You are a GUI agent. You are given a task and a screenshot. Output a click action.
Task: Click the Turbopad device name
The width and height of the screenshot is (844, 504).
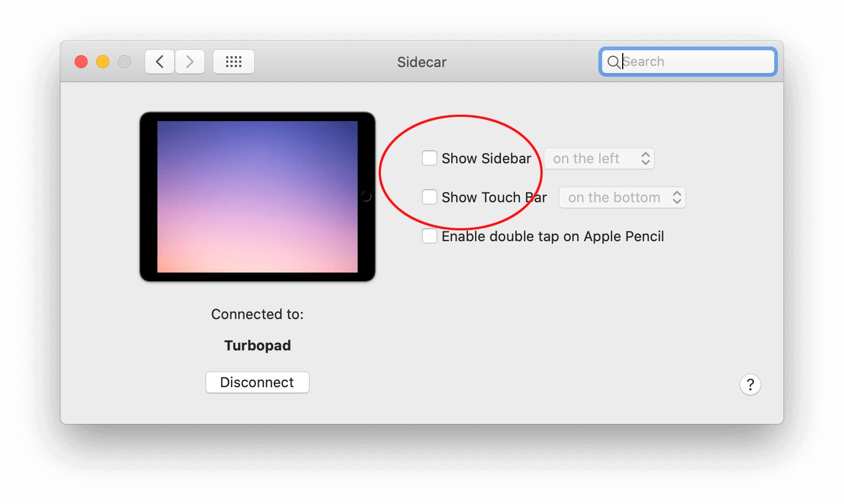(x=258, y=346)
